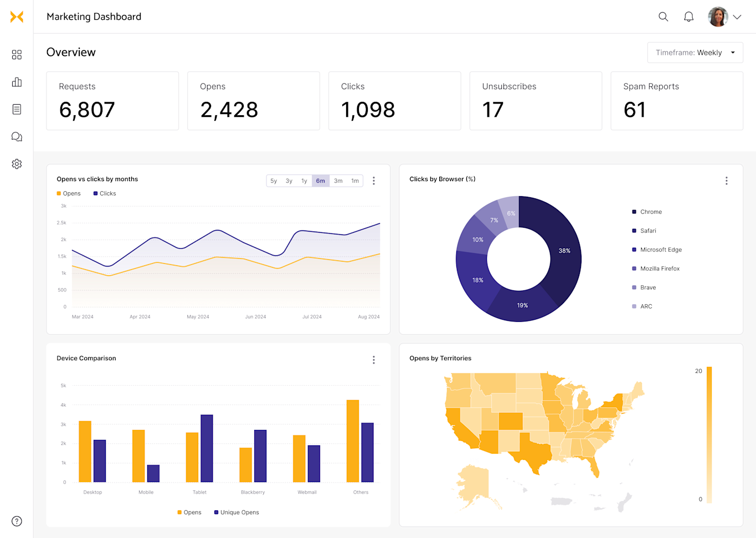Open the messages chat icon

click(17, 136)
